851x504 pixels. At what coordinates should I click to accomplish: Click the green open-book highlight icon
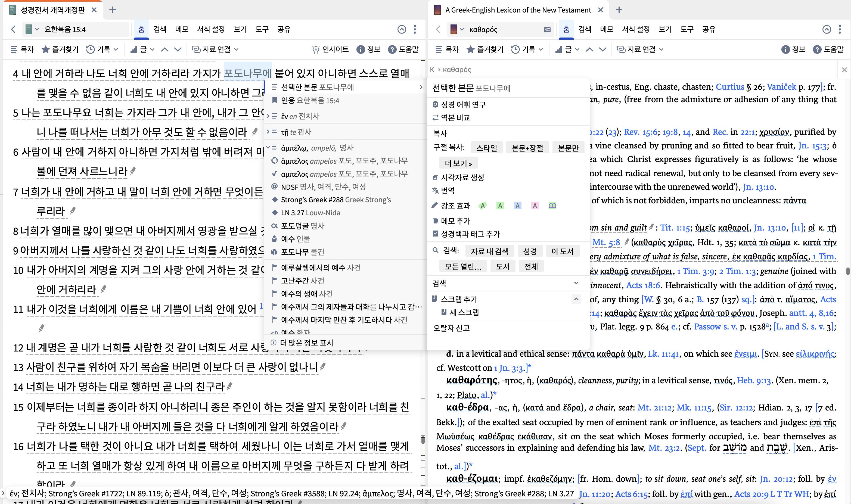552,206
